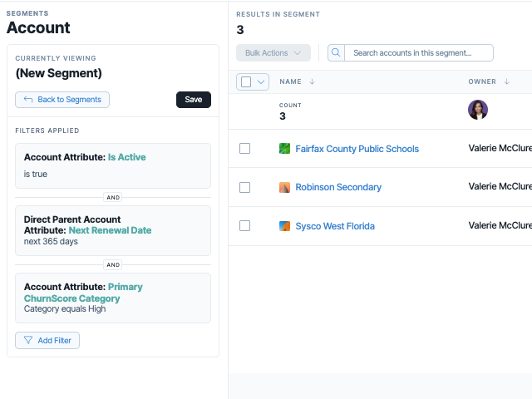532x399 pixels.
Task: Focus the search accounts input field
Action: click(419, 53)
